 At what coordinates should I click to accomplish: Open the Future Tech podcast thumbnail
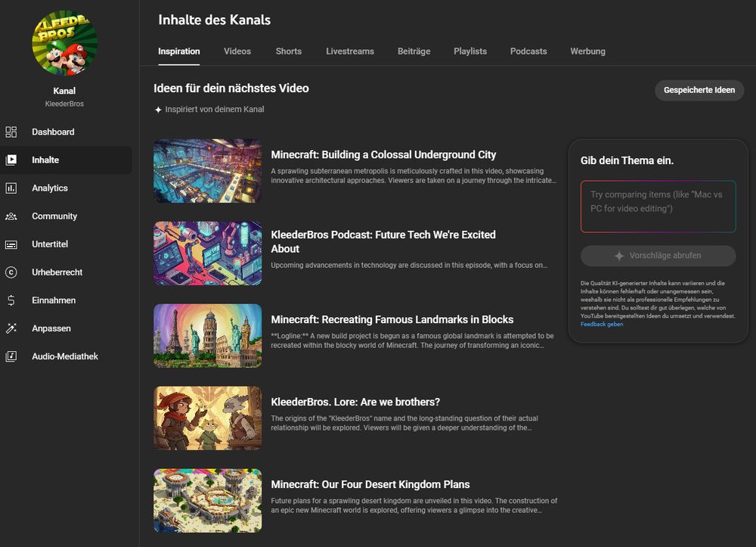coord(208,253)
